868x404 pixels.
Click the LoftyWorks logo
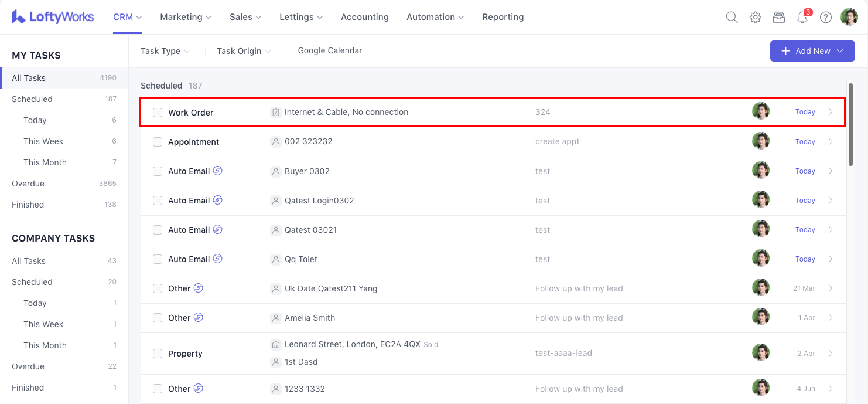(53, 17)
